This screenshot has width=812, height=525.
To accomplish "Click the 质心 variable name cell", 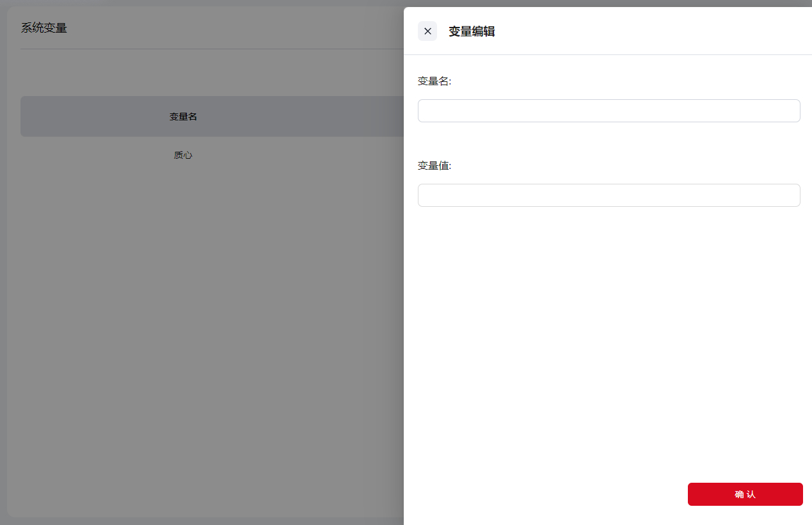I will click(x=183, y=155).
